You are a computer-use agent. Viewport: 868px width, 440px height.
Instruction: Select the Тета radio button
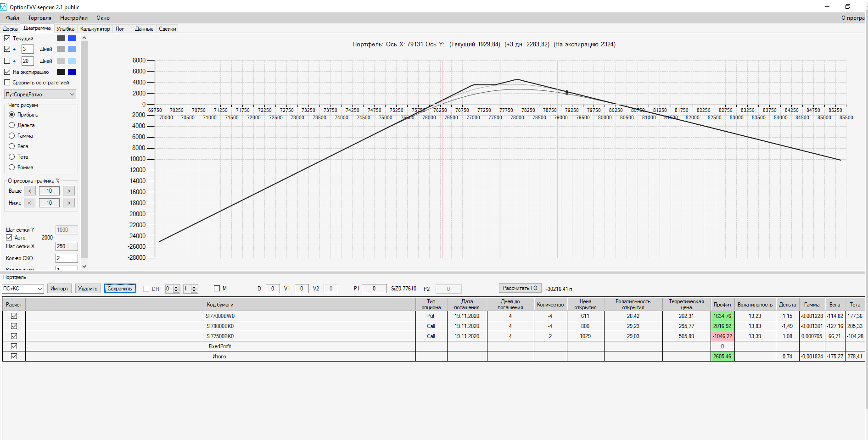[12, 157]
